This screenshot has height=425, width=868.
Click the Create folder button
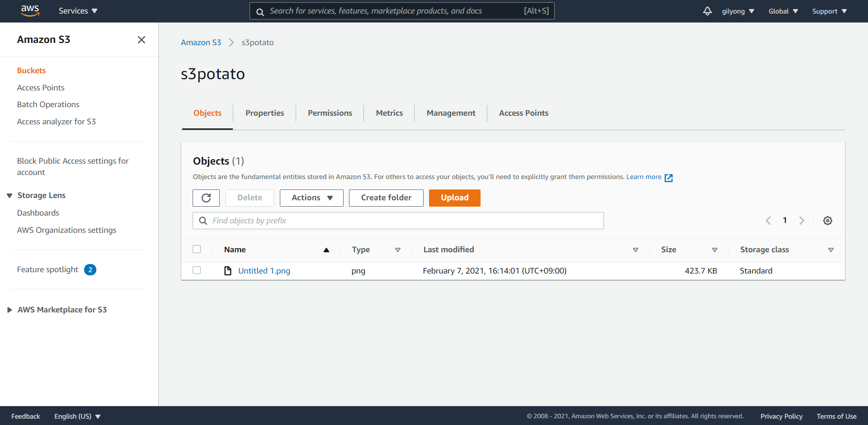(386, 198)
